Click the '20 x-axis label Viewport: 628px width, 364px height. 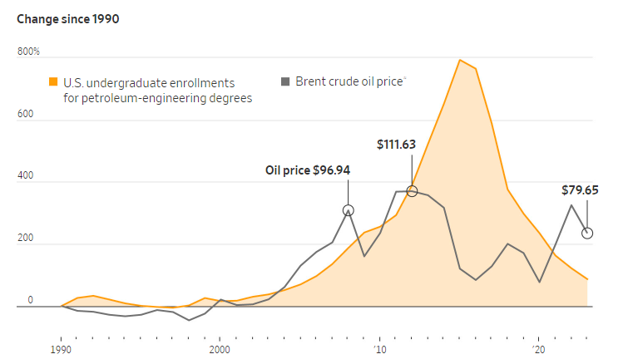[539, 350]
